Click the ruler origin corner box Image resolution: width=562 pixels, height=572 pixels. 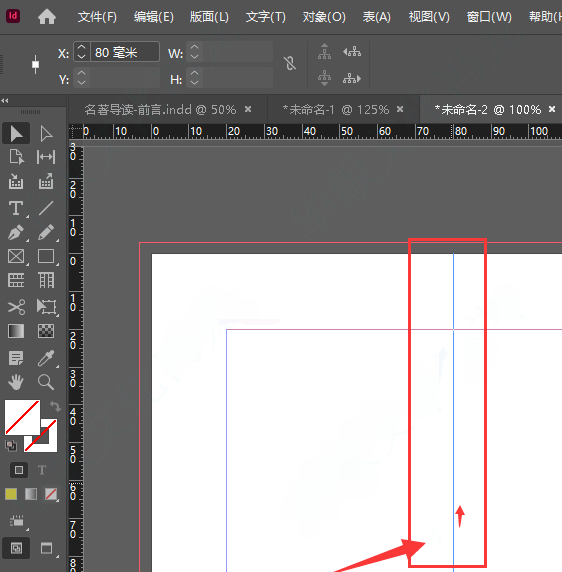coord(76,131)
